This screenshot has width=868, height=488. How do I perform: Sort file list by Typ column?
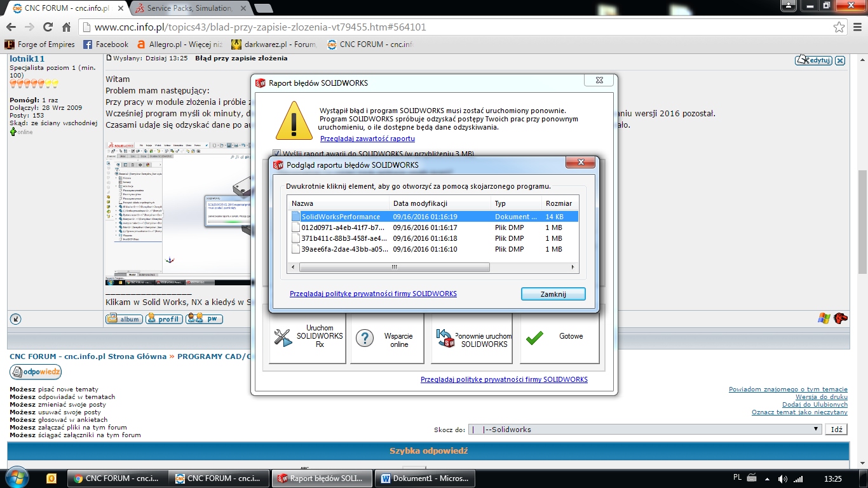[516, 203]
